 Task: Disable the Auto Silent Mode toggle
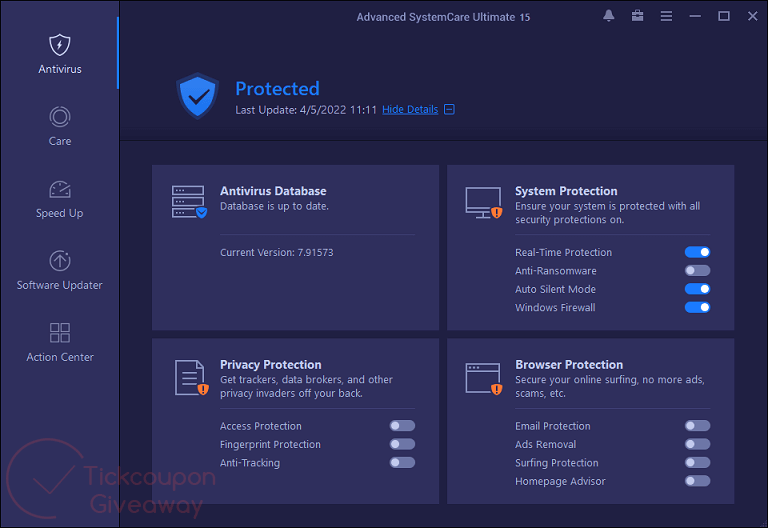point(697,289)
